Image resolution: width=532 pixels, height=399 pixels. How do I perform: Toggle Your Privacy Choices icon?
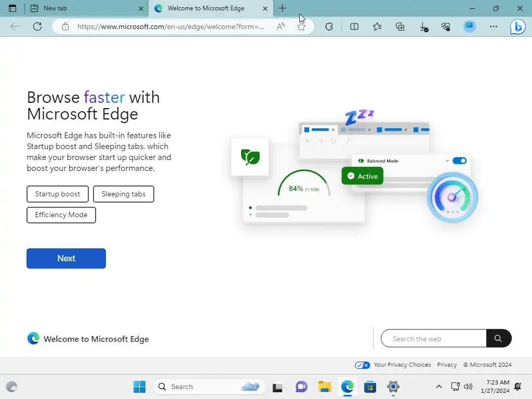tap(362, 365)
